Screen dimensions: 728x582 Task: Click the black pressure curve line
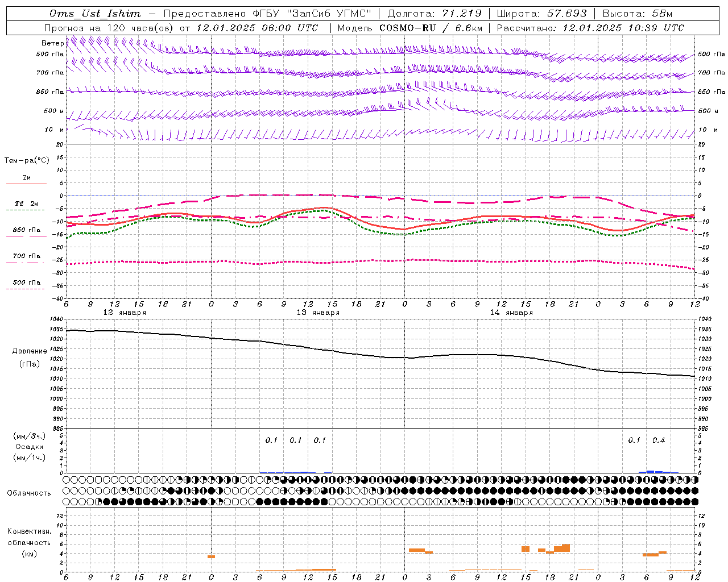coord(380,357)
